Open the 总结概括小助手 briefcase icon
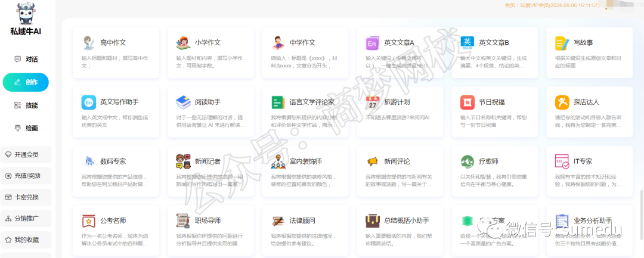This screenshot has height=258, width=644. [x=373, y=220]
